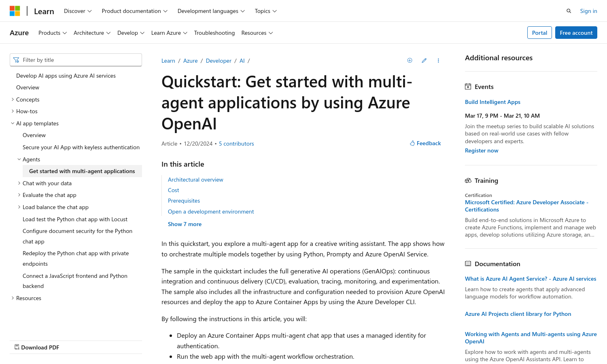Open the Development languages dropdown
This screenshot has width=607, height=364.
click(211, 11)
